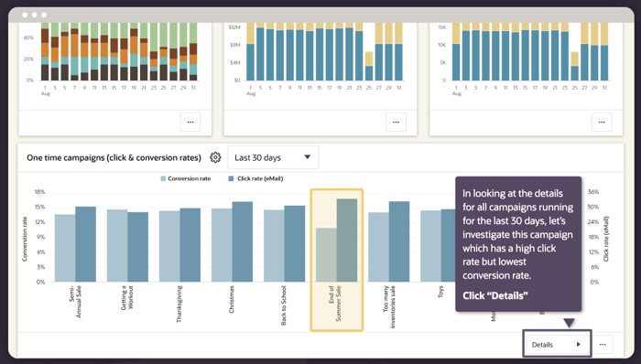Open the more options menu beside Details

point(603,345)
